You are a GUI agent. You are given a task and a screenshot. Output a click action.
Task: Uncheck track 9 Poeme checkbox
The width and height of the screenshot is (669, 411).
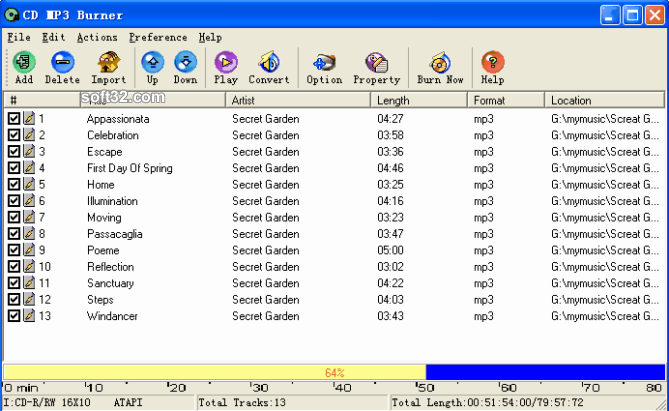14,250
